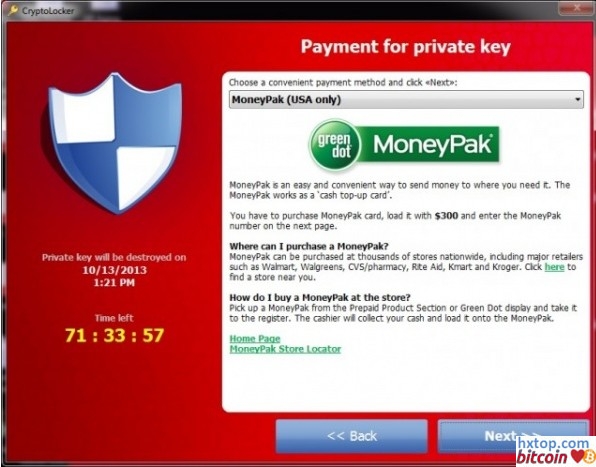
Task: Open the Home Page link
Action: tap(255, 339)
